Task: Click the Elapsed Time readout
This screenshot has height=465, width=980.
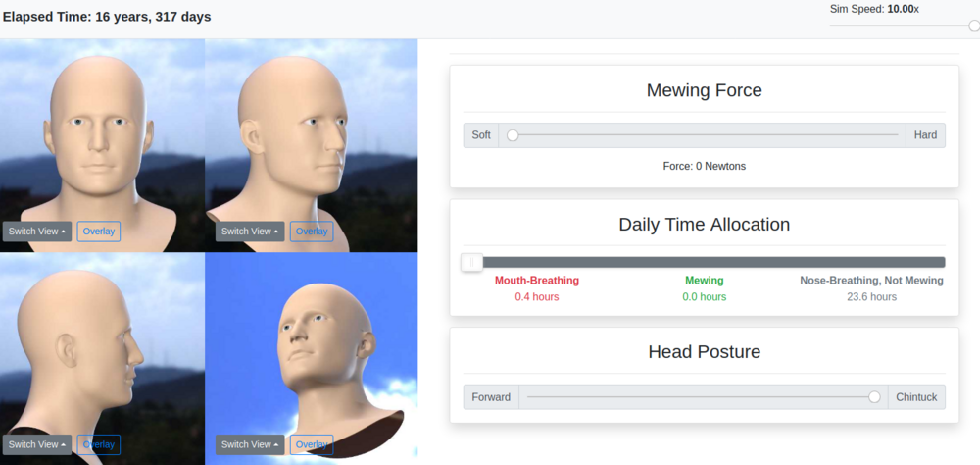Action: tap(107, 17)
